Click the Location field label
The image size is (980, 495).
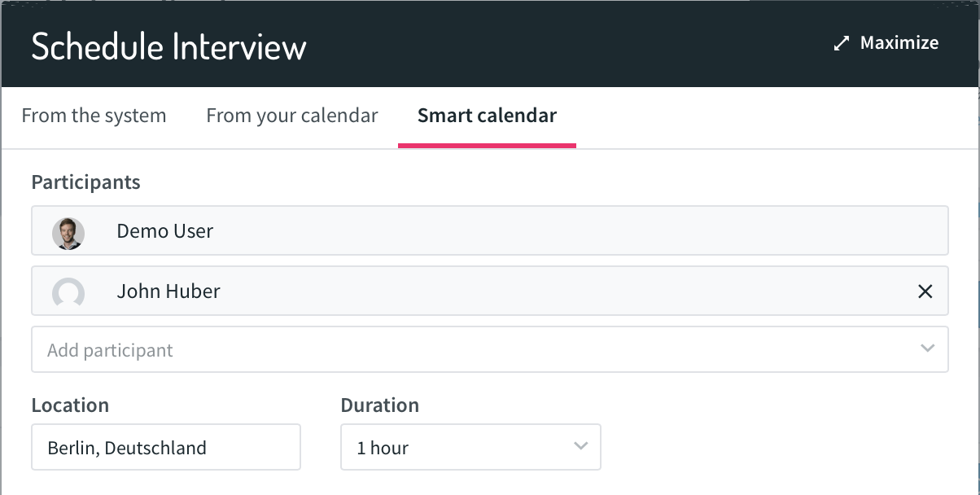click(70, 405)
